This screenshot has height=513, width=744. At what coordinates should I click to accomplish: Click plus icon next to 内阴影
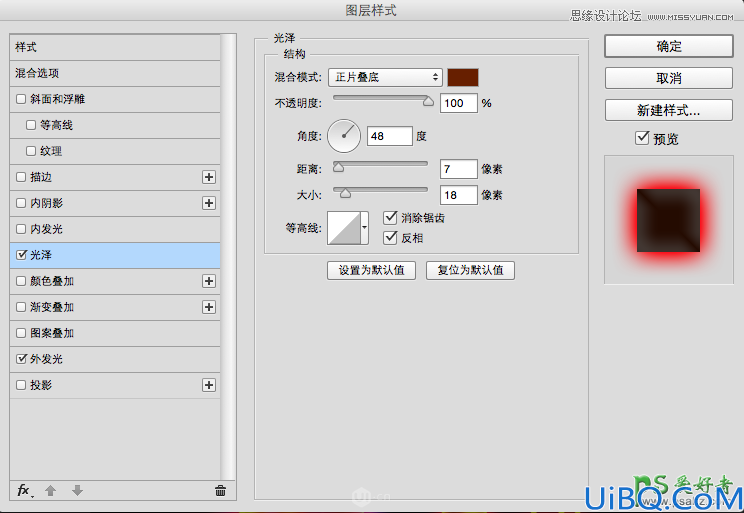click(209, 203)
